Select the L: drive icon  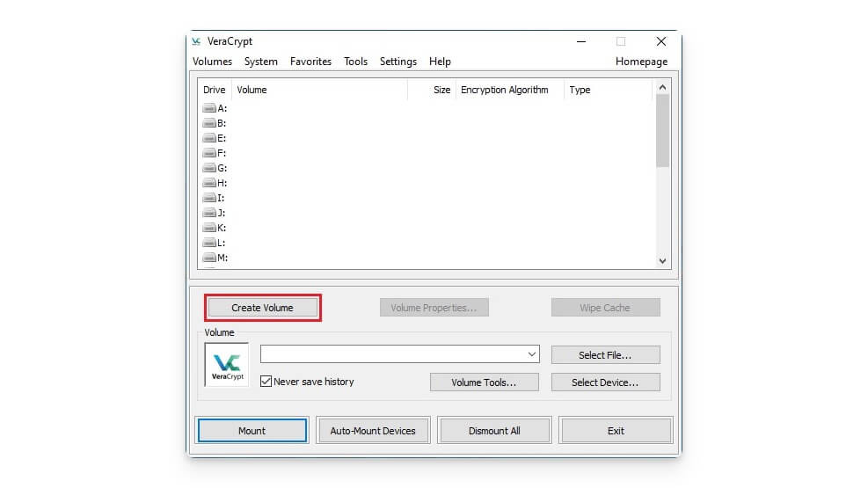coord(209,243)
